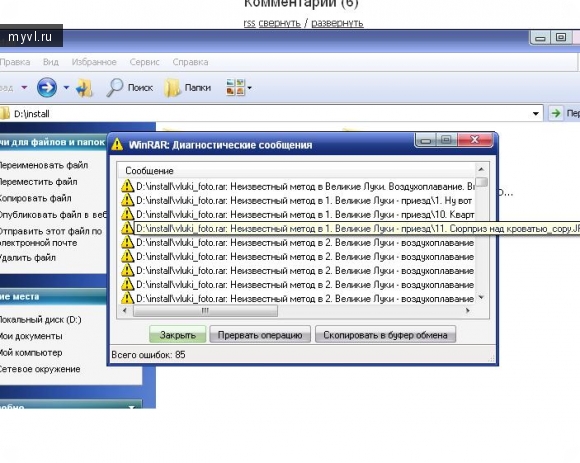Click Всего ошибок: 85 status text
Image resolution: width=580 pixels, height=463 pixels.
[x=148, y=355]
